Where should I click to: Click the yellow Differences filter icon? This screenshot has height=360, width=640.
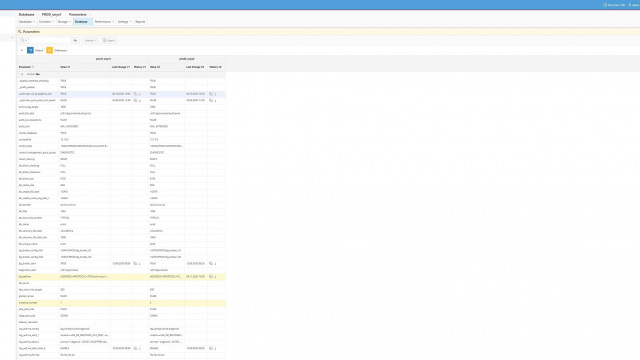[x=49, y=50]
